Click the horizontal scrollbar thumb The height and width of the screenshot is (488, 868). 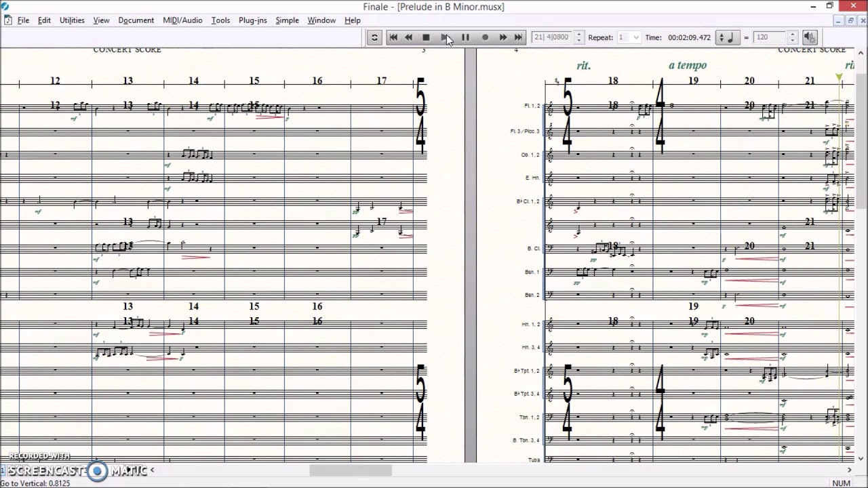[351, 470]
